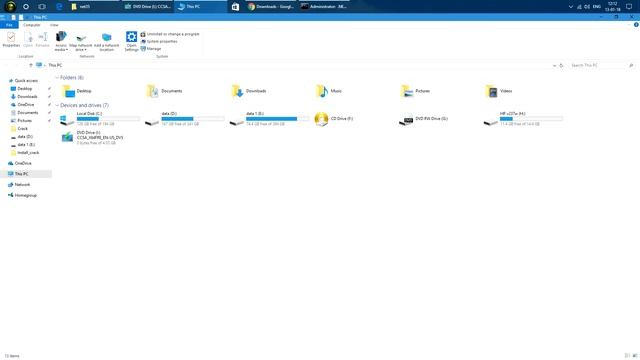The image size is (640, 360).
Task: Open Task View from the taskbar
Action: coord(42,7)
